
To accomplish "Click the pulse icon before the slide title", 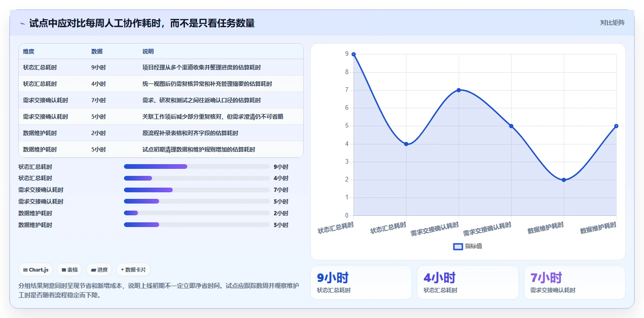I will click(22, 23).
